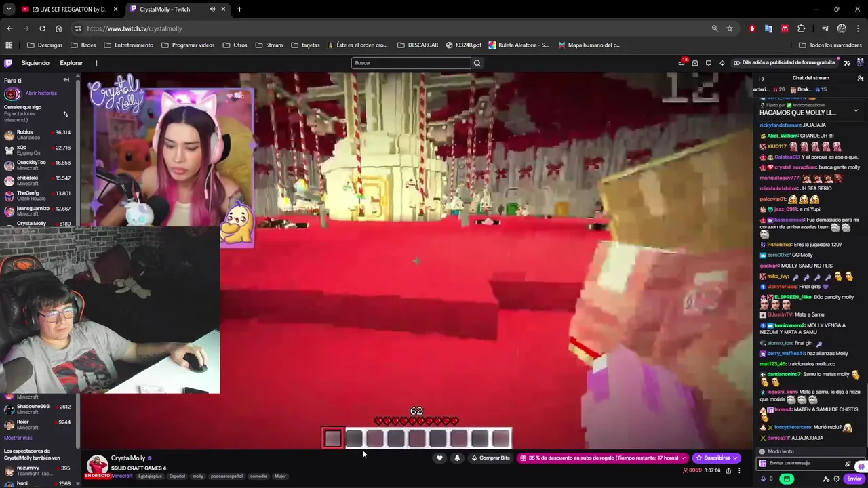This screenshot has width=868, height=488.
Task: Reload the page
Action: (42, 28)
